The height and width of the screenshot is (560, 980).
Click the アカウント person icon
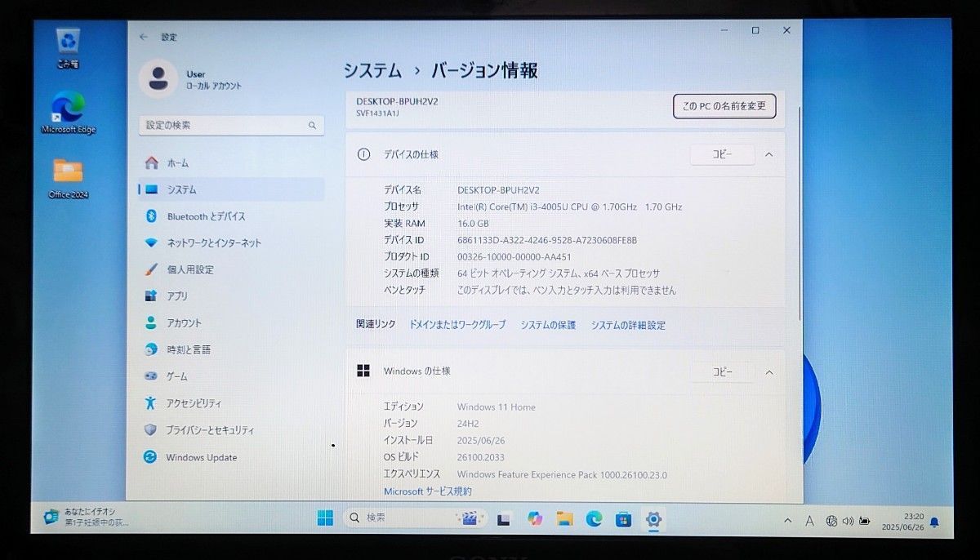click(x=150, y=322)
